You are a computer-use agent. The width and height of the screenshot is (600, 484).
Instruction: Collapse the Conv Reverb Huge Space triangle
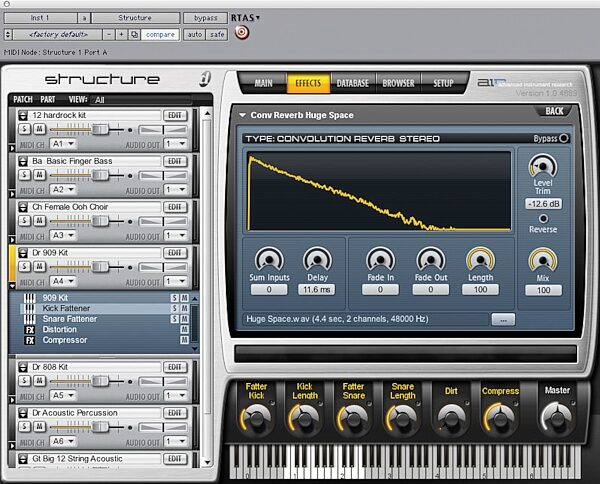(242, 115)
